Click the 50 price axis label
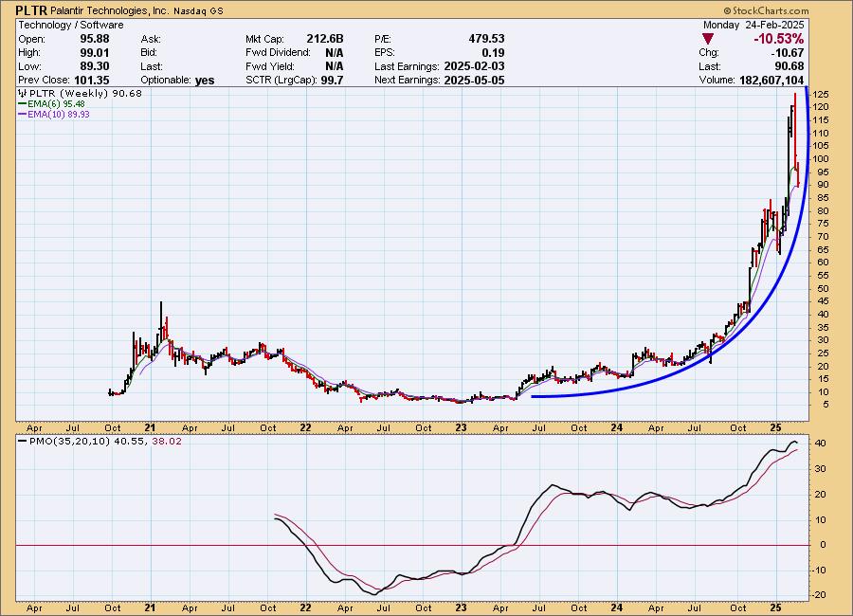Screen dimensions: 853x616 [821, 288]
